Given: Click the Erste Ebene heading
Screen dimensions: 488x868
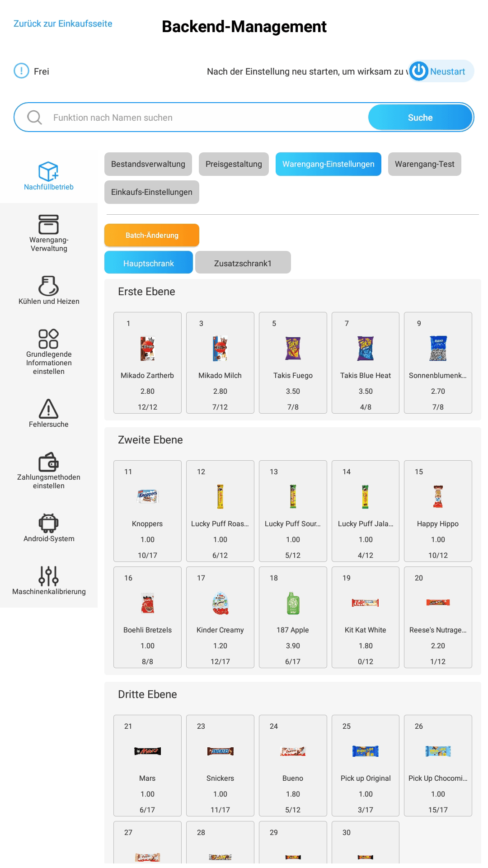Looking at the screenshot, I should 146,292.
